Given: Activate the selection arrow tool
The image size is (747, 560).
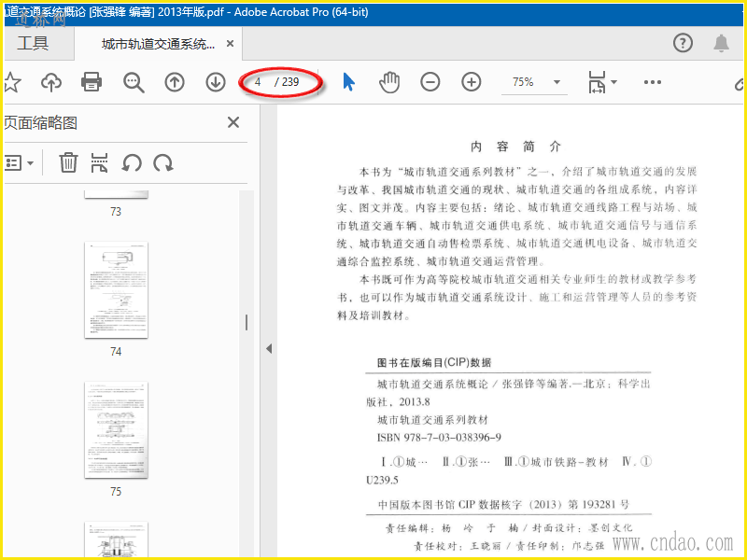Looking at the screenshot, I should click(348, 82).
